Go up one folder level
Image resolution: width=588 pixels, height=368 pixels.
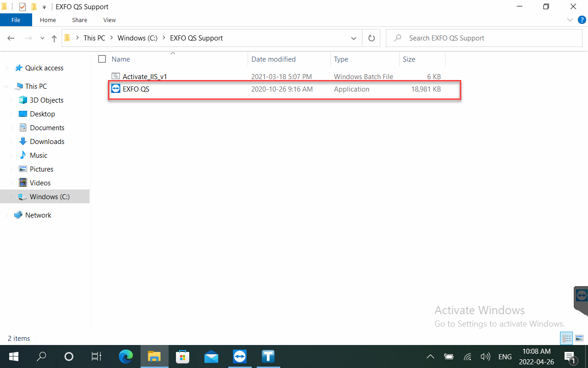click(x=54, y=38)
